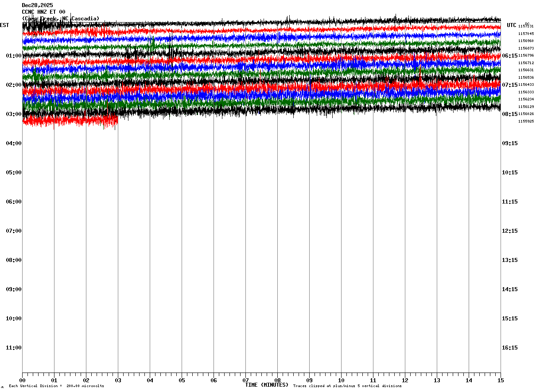Click the DC offset value 1157045
This screenshot has height=392, width=536.
526,34
